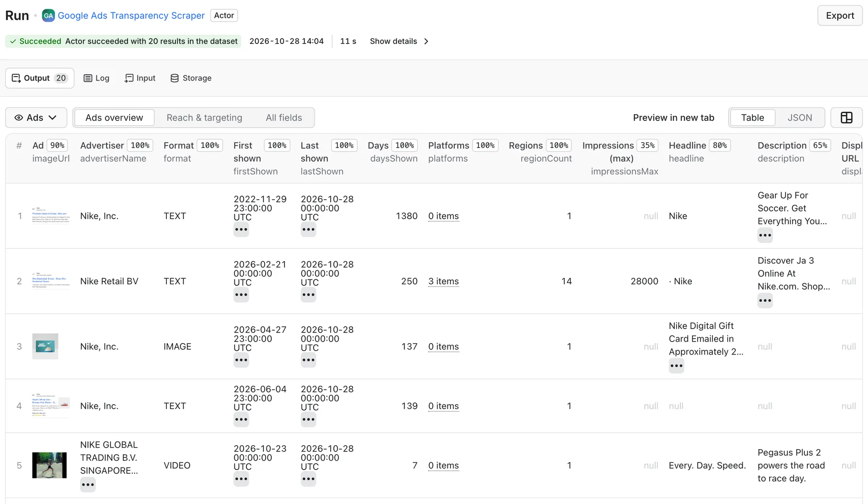Image resolution: width=868 pixels, height=504 pixels.
Task: Open row 2 Nike Retail BV ad thumbnail
Action: click(51, 281)
